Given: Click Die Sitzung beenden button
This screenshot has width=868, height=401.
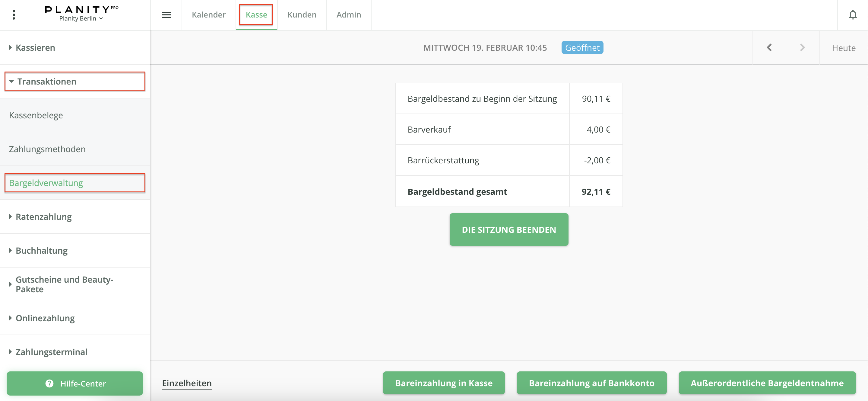Looking at the screenshot, I should [508, 229].
